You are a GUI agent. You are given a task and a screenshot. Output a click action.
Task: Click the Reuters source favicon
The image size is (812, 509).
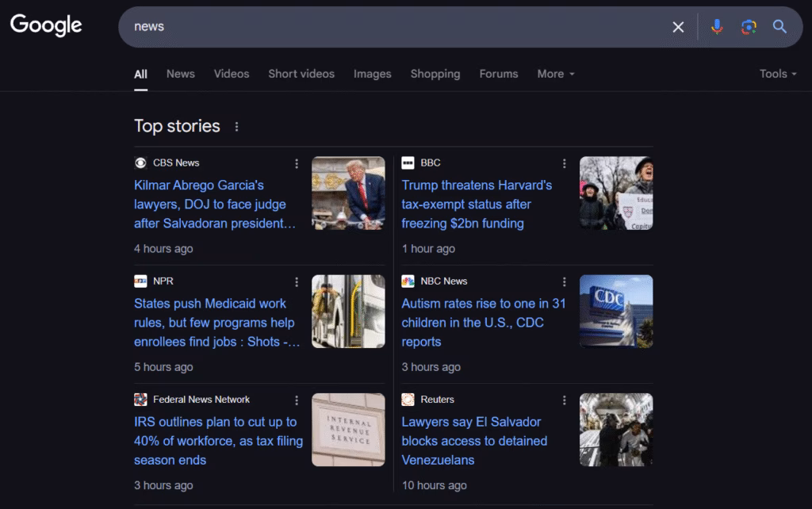pyautogui.click(x=408, y=400)
